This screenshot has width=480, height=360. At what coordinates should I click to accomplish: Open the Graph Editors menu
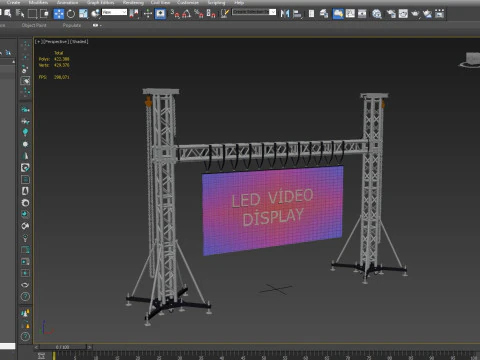point(100,2)
